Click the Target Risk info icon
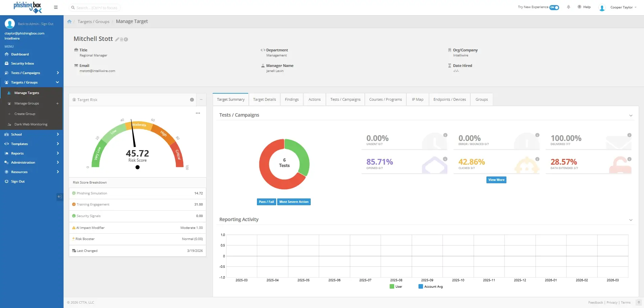 tap(192, 100)
